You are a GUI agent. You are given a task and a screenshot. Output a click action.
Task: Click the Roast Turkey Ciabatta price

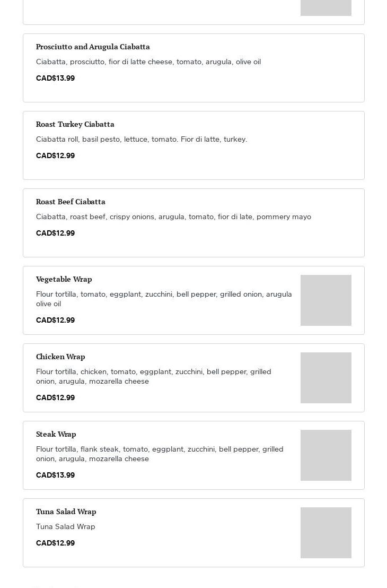coord(55,155)
